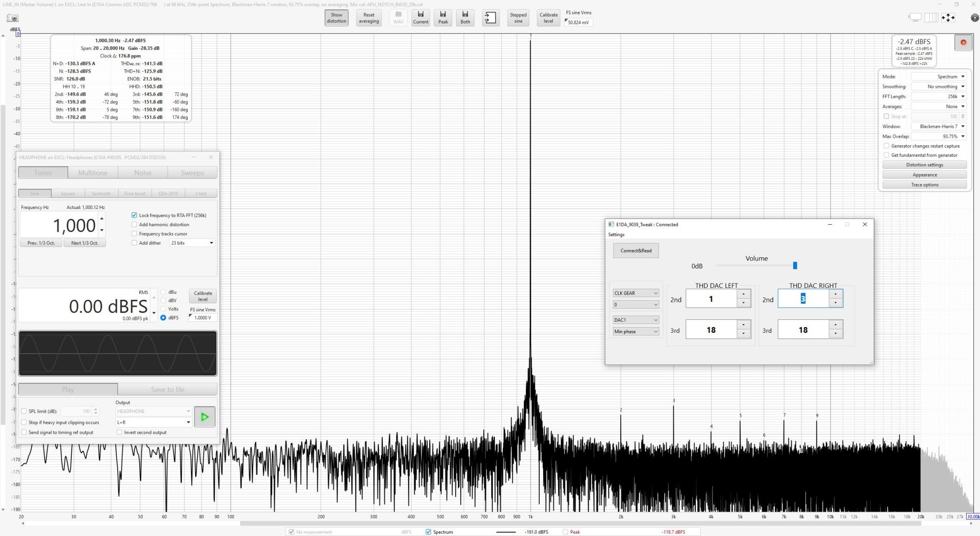The width and height of the screenshot is (980, 536).
Task: Step generator frequency down arrow
Action: [x=101, y=230]
